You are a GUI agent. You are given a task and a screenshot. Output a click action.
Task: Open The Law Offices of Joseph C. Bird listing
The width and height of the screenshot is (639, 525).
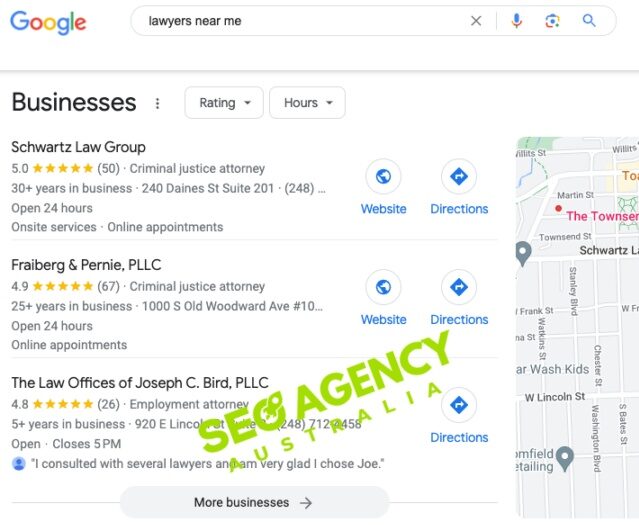(140, 383)
